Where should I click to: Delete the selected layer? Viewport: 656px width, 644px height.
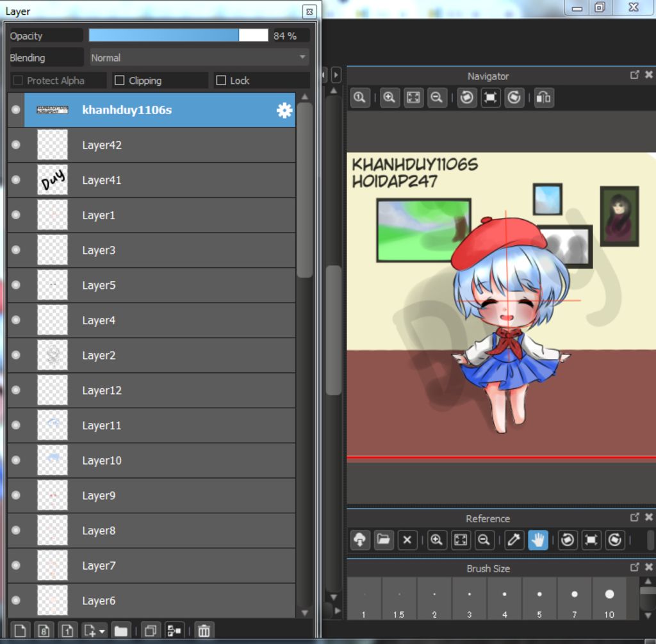tap(204, 630)
